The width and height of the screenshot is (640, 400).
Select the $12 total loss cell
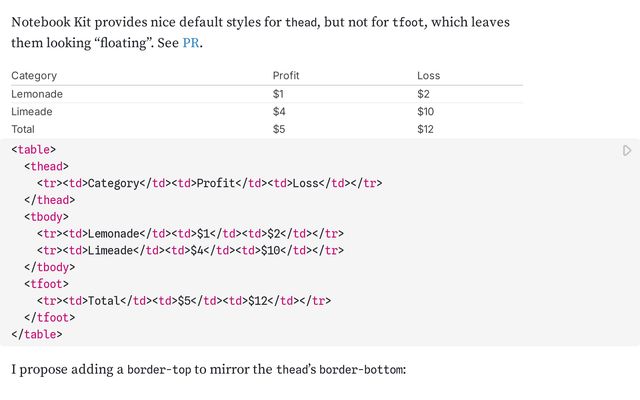point(425,129)
